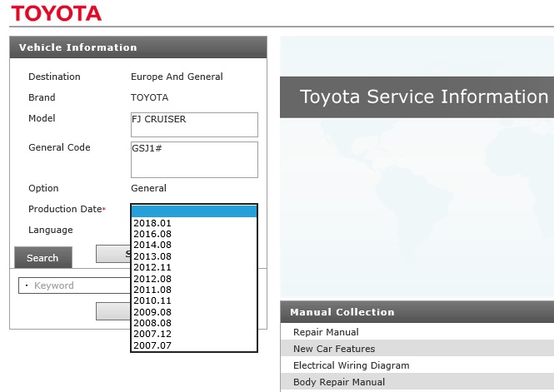Viewport: 554px width, 392px height.
Task: Click the Model label
Action: [42, 118]
